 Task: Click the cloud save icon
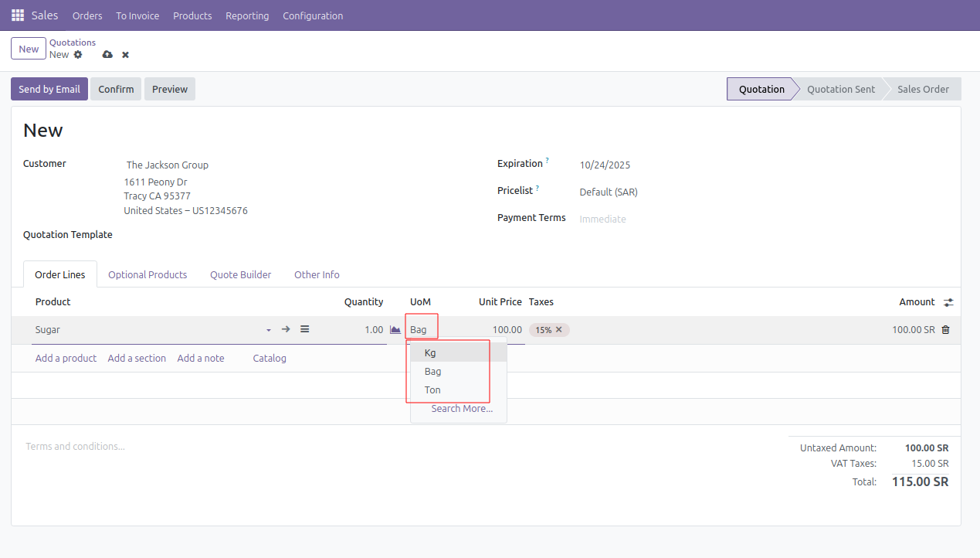[107, 55]
